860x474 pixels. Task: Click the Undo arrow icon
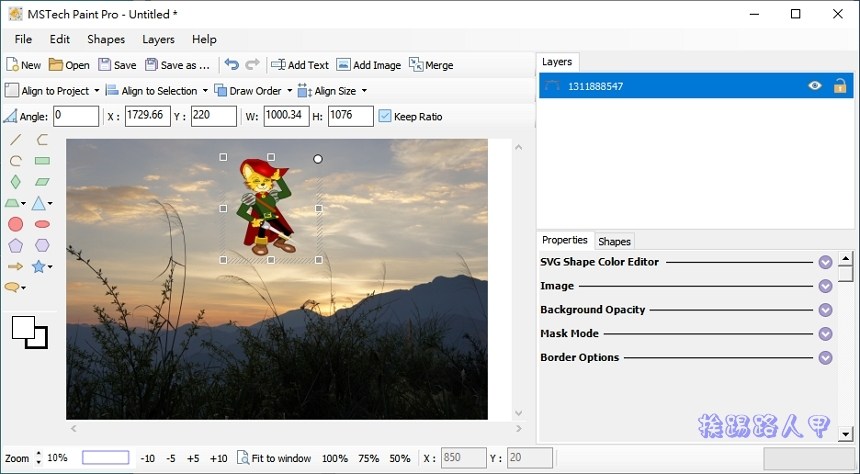pos(232,65)
